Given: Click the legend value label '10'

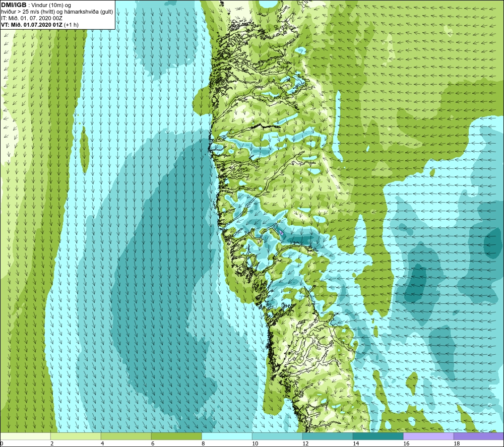Looking at the screenshot, I should click(255, 444).
